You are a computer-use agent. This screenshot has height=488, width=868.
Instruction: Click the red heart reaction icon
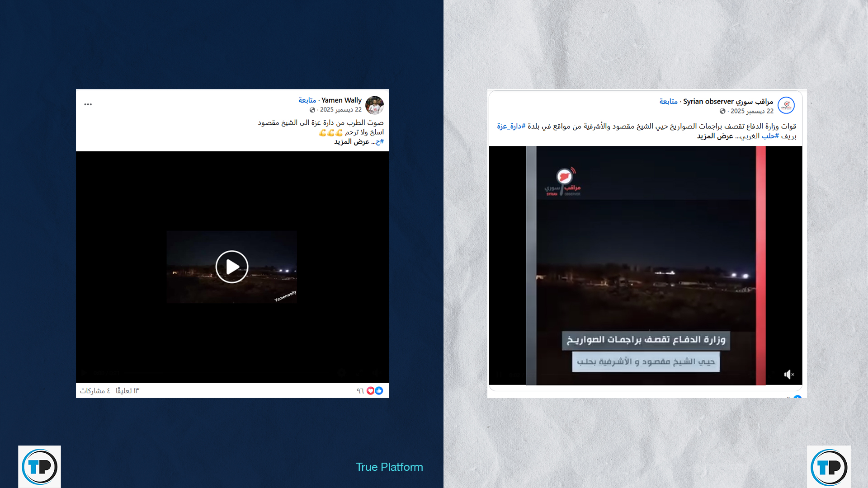click(x=371, y=390)
